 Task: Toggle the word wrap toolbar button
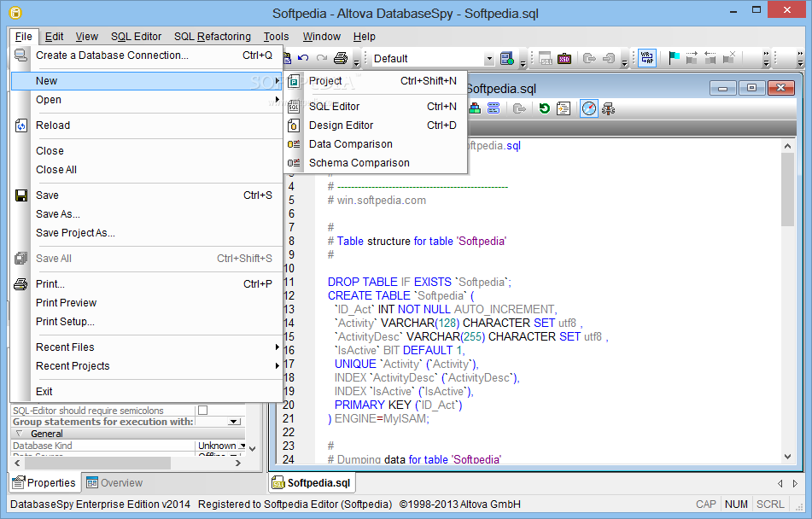647,58
